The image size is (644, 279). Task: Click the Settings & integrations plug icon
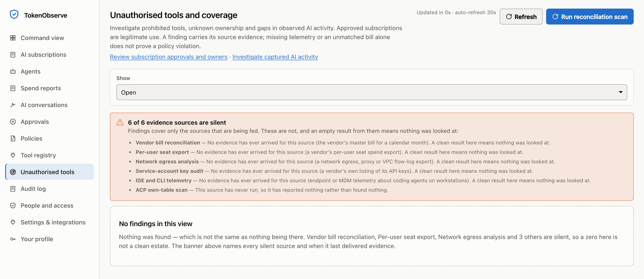pyautogui.click(x=13, y=222)
